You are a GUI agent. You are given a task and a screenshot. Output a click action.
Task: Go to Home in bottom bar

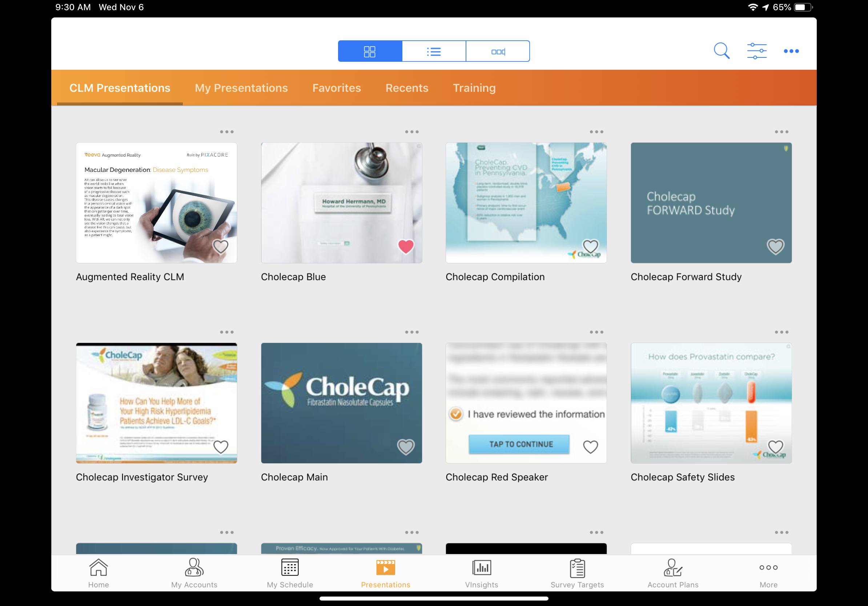[98, 573]
